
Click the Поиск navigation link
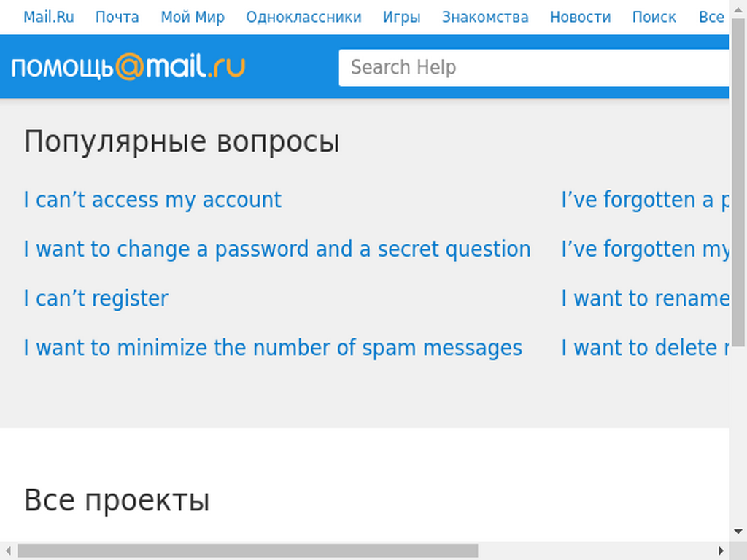654,17
